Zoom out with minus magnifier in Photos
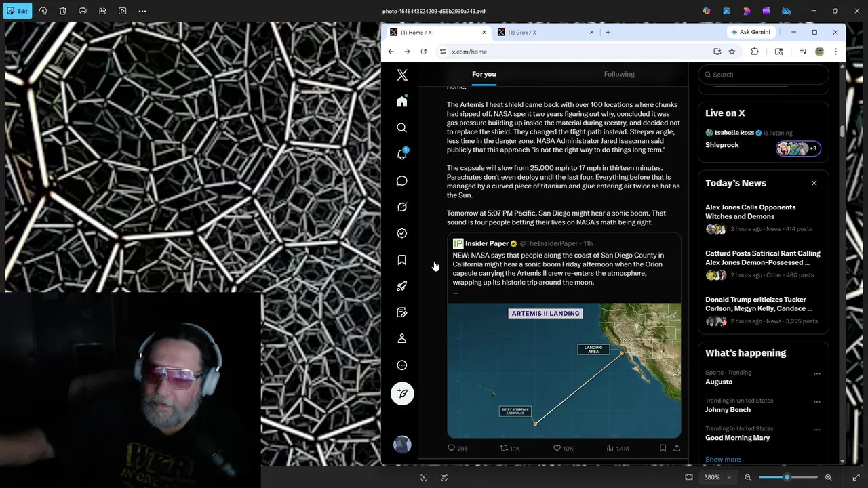The height and width of the screenshot is (488, 868). [748, 477]
